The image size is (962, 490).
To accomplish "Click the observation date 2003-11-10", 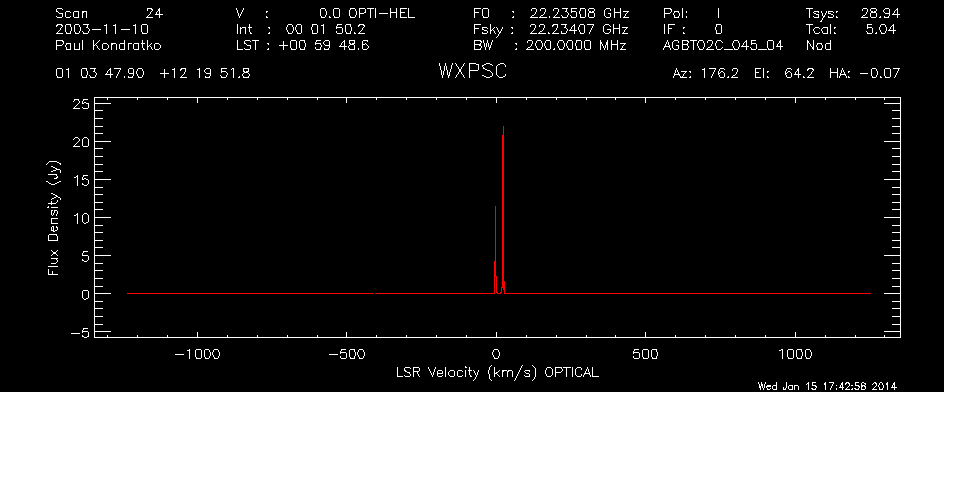I will click(x=102, y=29).
